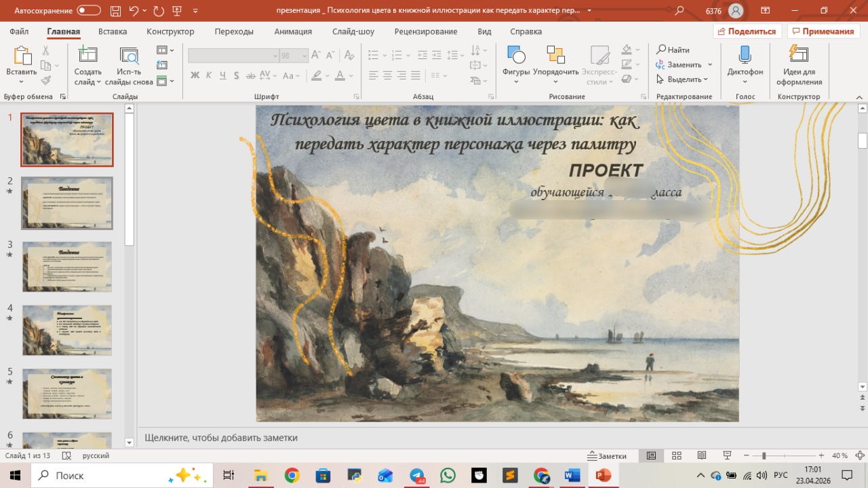Click the reset slide icon
This screenshot has height=488, width=868.
click(161, 65)
